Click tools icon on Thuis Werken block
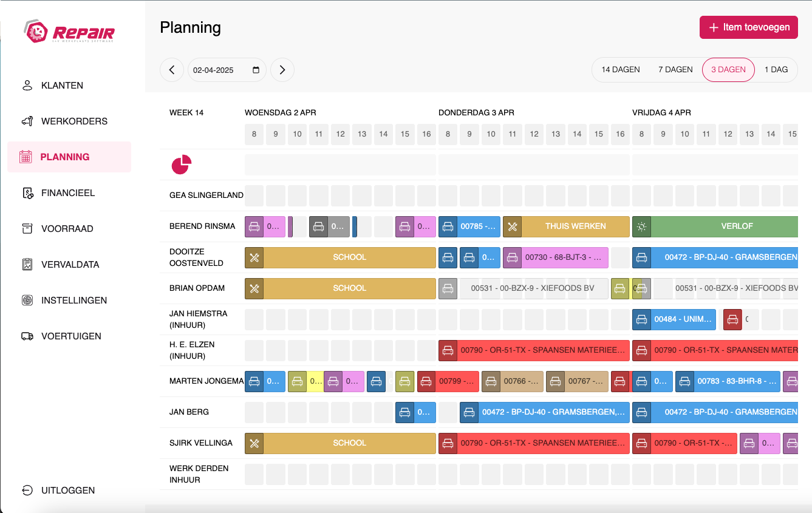The width and height of the screenshot is (812, 513). [512, 226]
